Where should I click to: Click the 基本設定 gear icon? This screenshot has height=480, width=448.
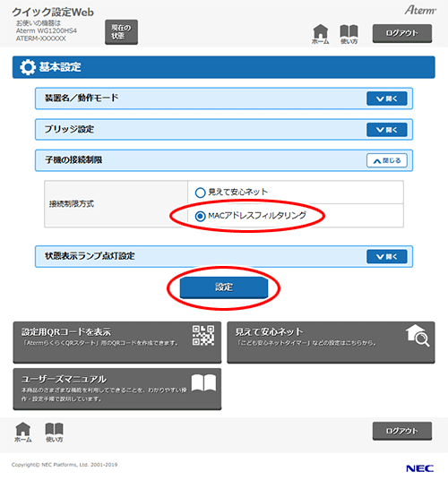[x=28, y=67]
